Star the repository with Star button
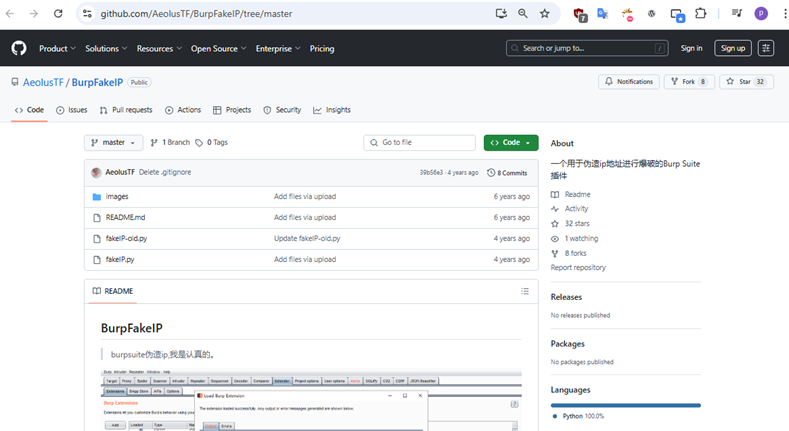The width and height of the screenshot is (789, 431). [746, 82]
